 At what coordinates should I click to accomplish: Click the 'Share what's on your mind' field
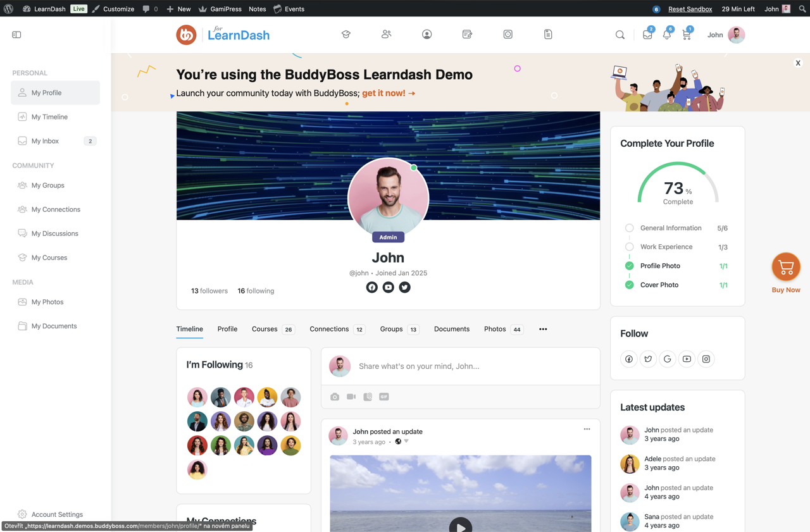click(x=468, y=366)
